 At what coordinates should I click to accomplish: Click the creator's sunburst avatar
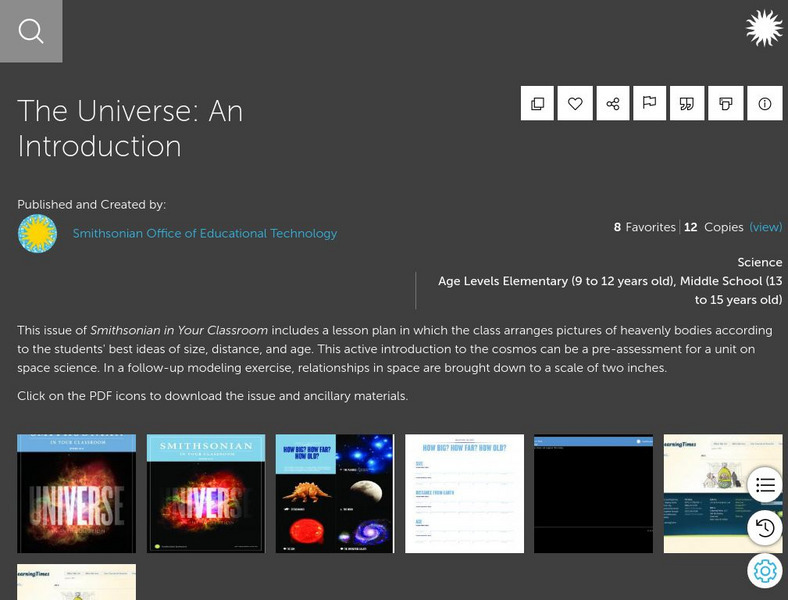(37, 233)
